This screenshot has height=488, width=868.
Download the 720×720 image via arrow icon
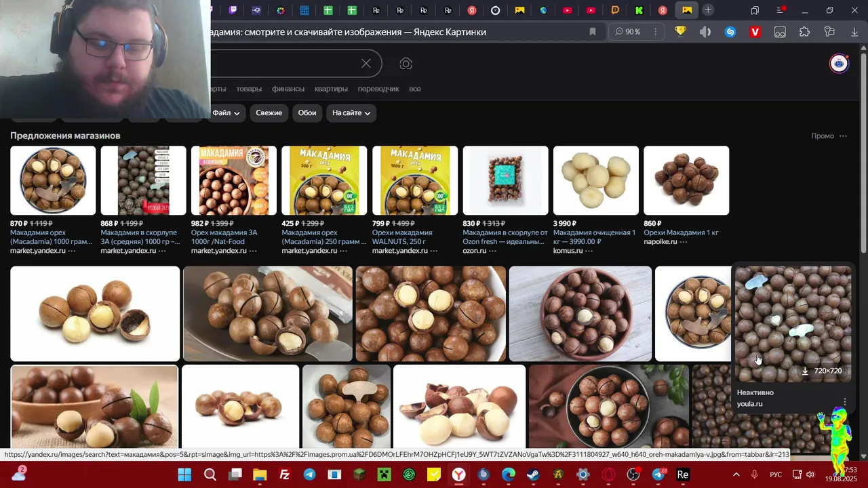(x=805, y=371)
